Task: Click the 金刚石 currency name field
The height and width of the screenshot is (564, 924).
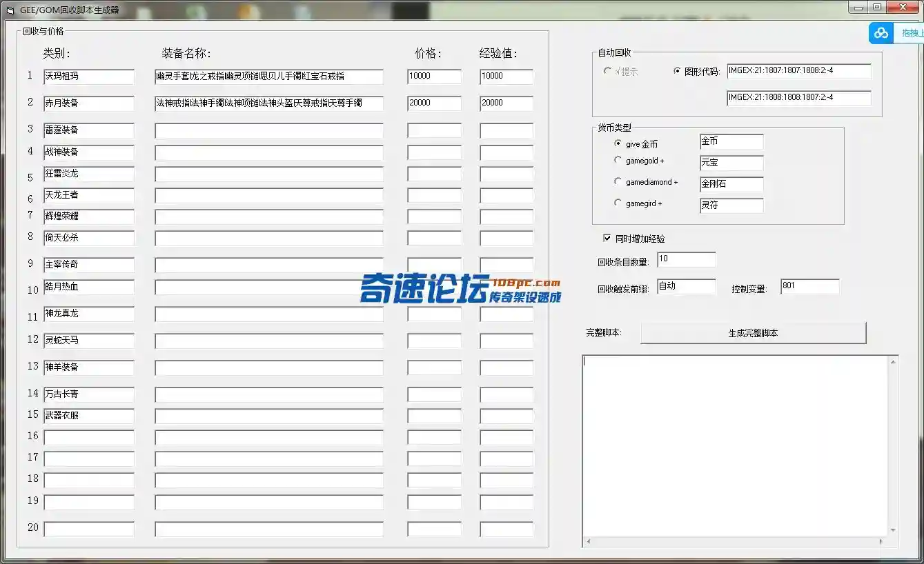Action: (x=731, y=185)
